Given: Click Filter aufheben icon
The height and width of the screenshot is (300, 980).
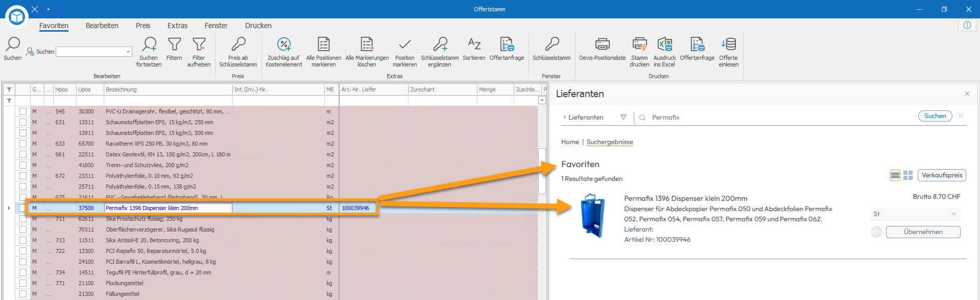Looking at the screenshot, I should tap(199, 44).
